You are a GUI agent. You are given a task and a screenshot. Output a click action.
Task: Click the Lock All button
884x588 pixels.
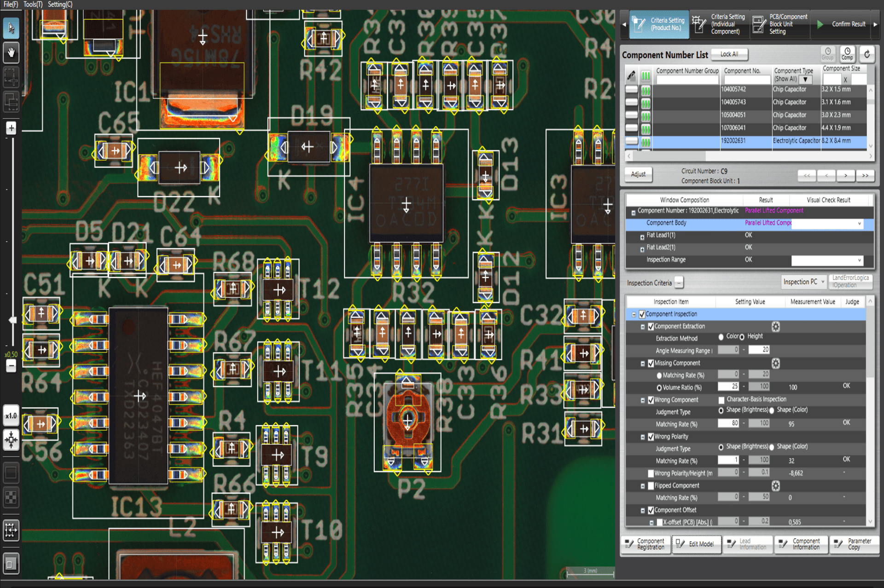729,54
